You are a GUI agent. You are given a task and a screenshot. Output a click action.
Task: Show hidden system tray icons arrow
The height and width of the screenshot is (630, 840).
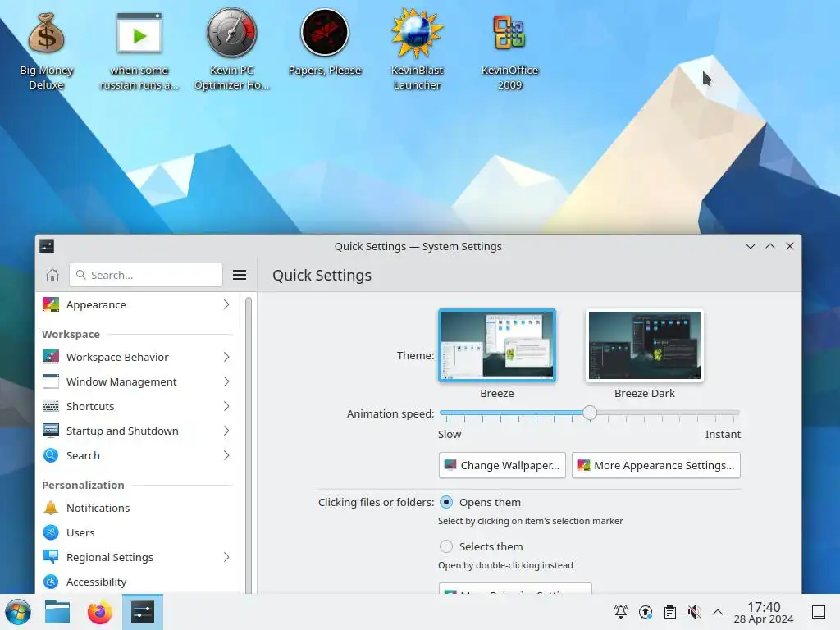(x=718, y=612)
